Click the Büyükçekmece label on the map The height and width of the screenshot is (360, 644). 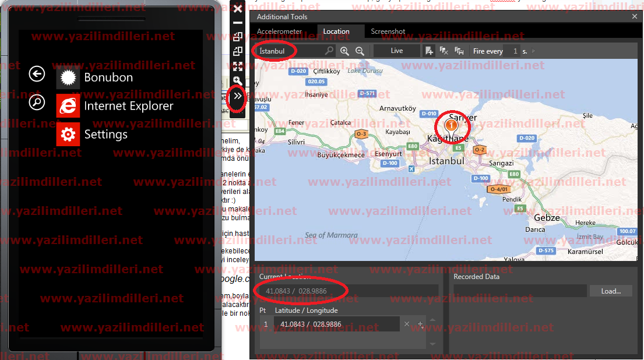coord(341,155)
